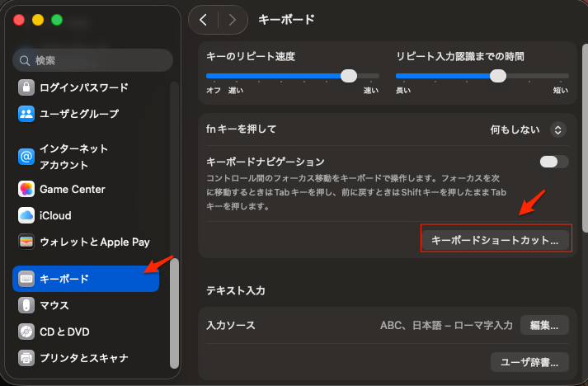
Task: Toggle the キーボードナビゲーション switch
Action: pos(554,162)
